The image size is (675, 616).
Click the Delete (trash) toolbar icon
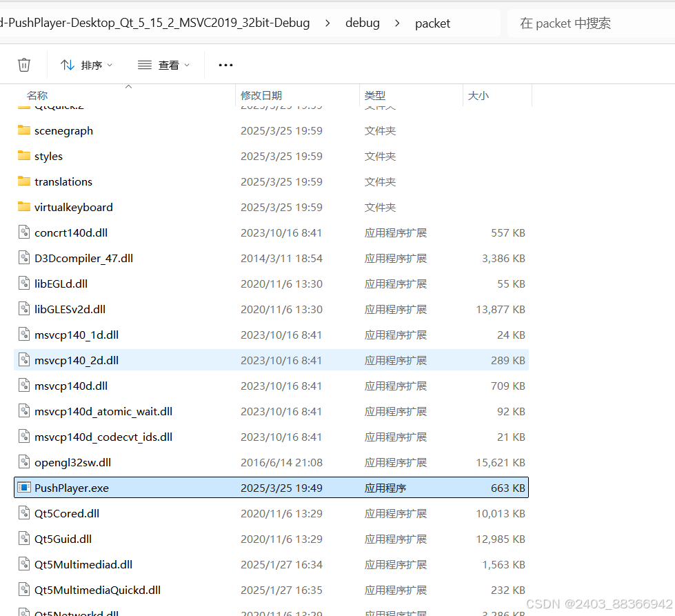click(23, 64)
